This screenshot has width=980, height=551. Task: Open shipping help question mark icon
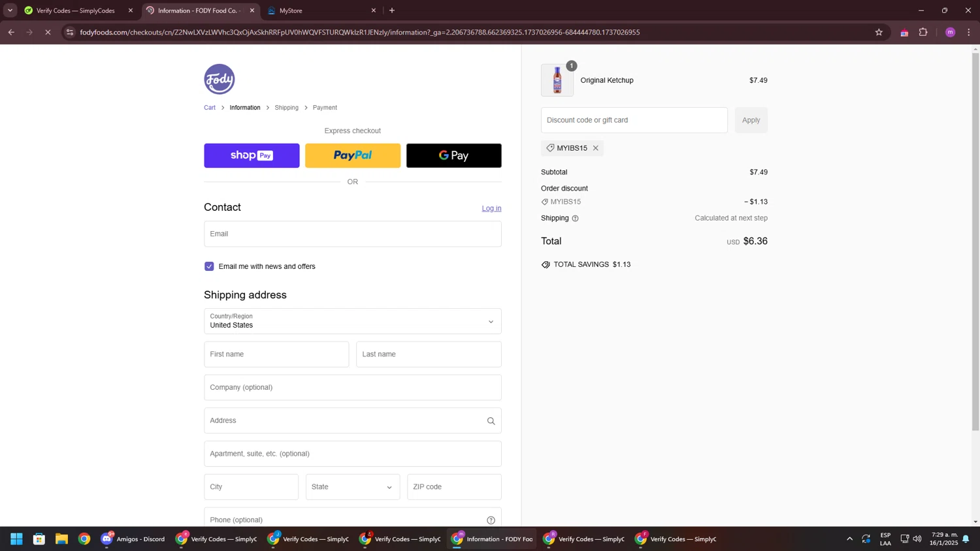click(575, 218)
